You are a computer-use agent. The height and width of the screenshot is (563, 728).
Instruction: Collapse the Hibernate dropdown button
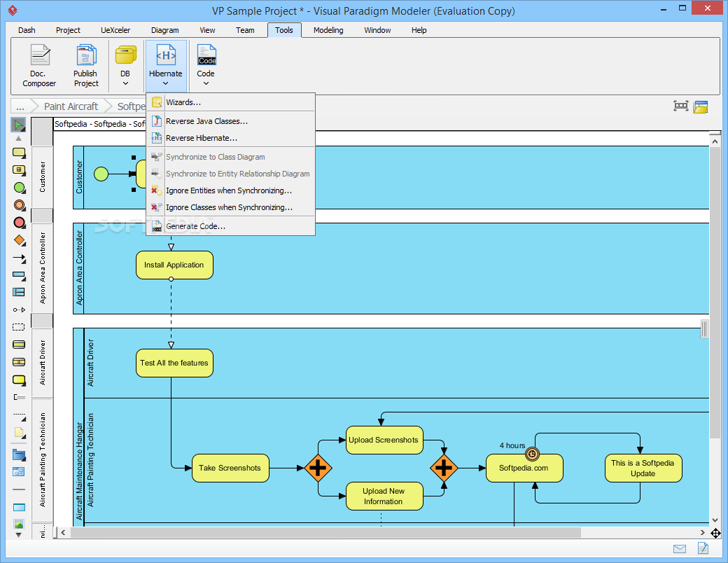pos(166,66)
